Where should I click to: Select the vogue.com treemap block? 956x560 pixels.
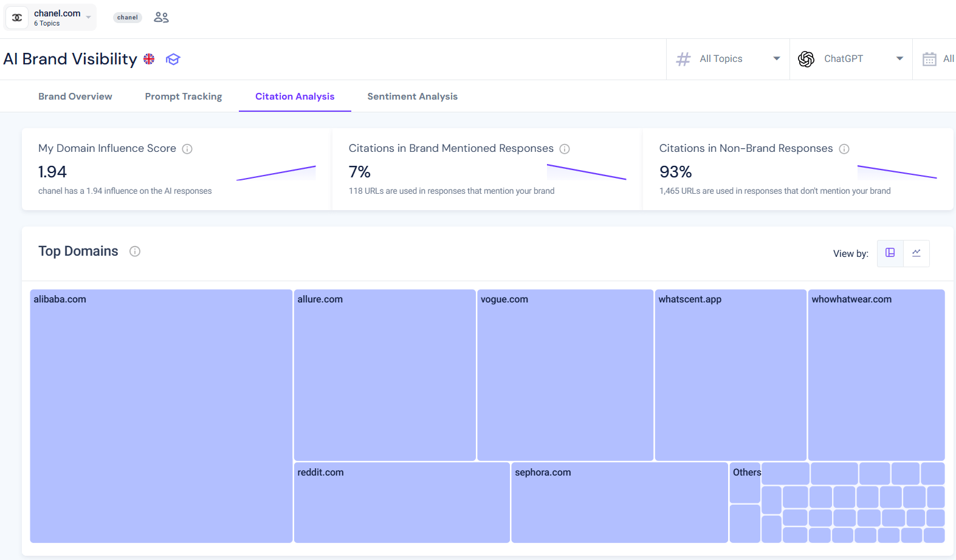pyautogui.click(x=565, y=375)
